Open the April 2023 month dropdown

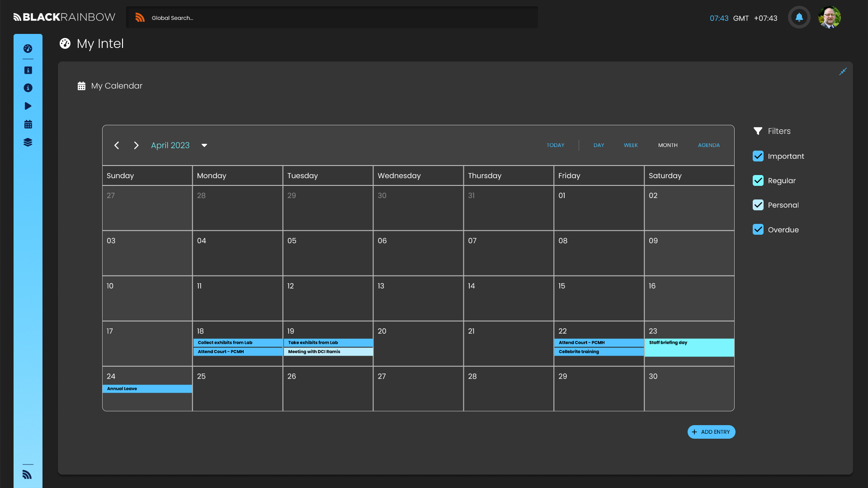pos(204,145)
